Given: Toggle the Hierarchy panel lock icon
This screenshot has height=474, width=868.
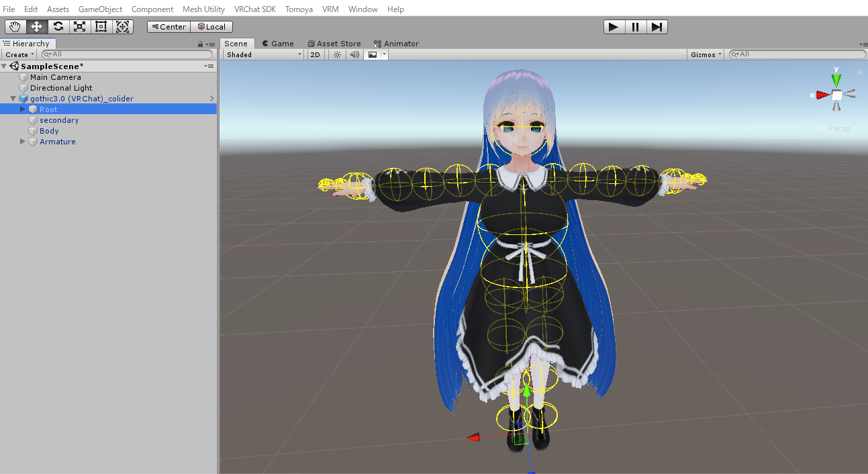Looking at the screenshot, I should [x=200, y=44].
